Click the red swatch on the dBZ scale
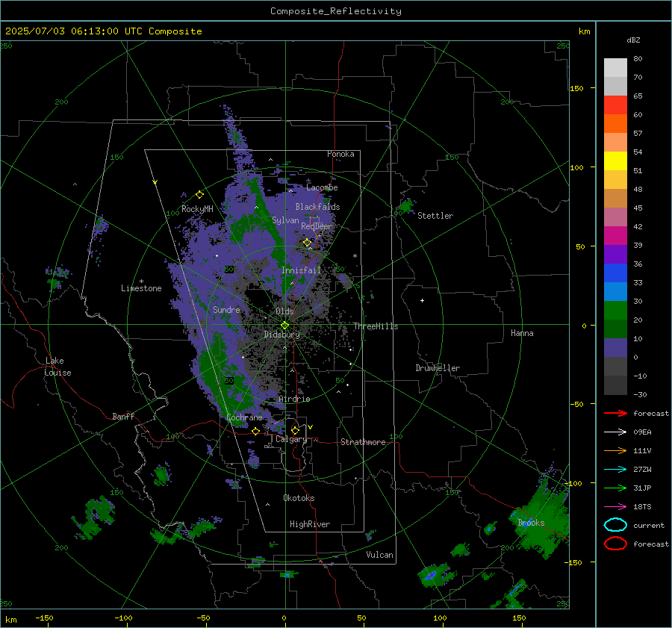 pyautogui.click(x=615, y=105)
